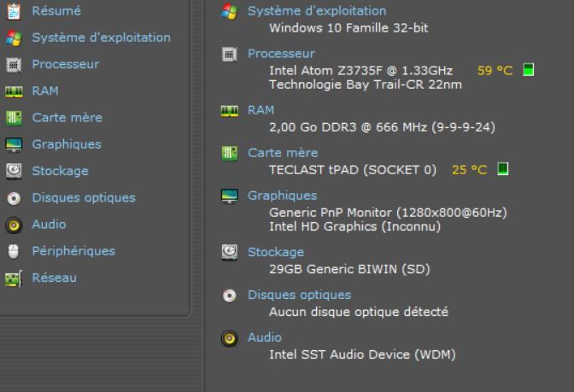574x392 pixels.
Task: Open the Audio heading in summary panel
Action: (264, 337)
